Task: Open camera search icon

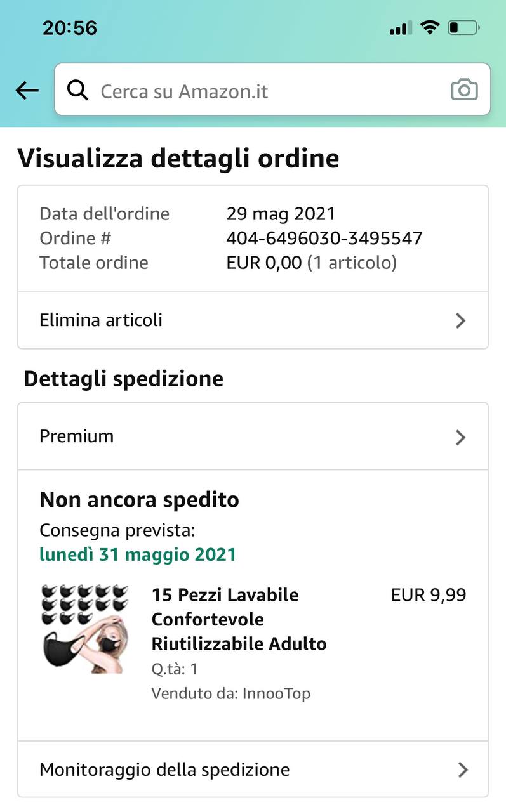Action: 464,90
